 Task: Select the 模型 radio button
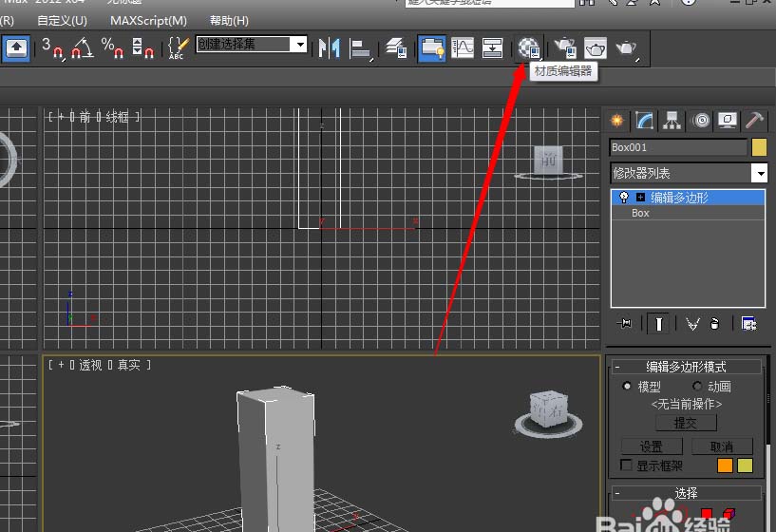(x=627, y=386)
